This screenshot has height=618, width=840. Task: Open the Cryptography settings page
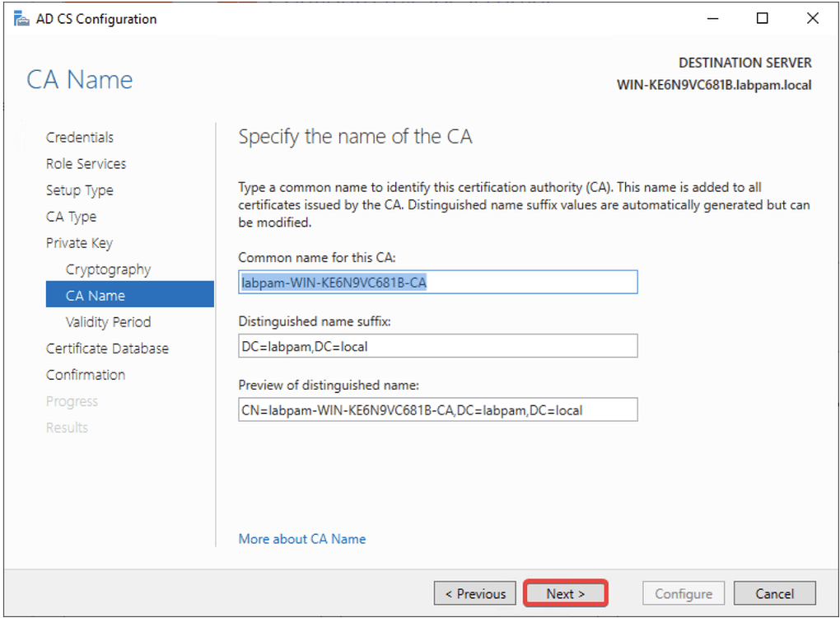click(107, 269)
